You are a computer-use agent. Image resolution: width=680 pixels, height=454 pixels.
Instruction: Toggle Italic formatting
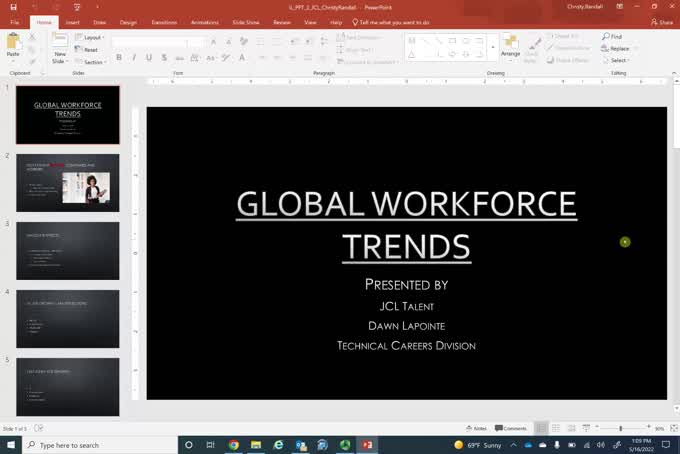pos(134,57)
